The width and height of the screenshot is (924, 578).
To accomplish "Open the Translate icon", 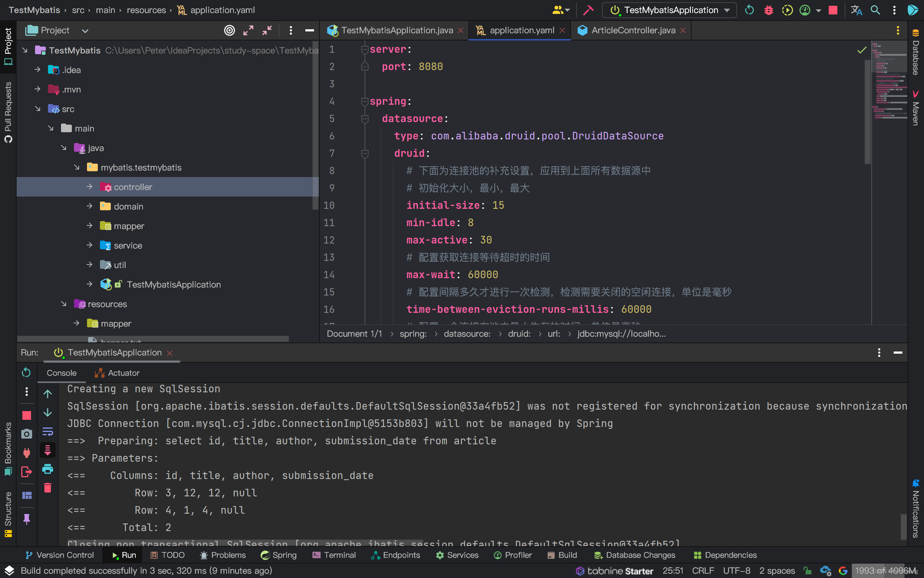I will tap(857, 10).
